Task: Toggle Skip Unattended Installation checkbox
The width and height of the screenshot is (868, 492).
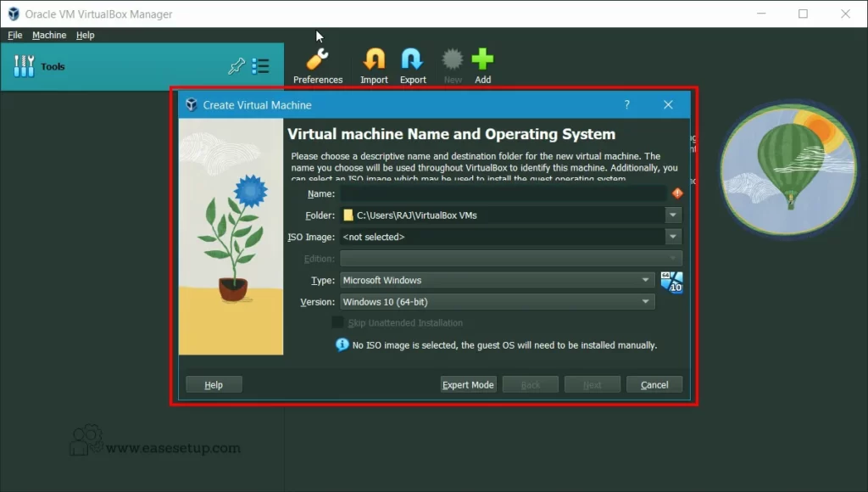Action: [x=337, y=322]
